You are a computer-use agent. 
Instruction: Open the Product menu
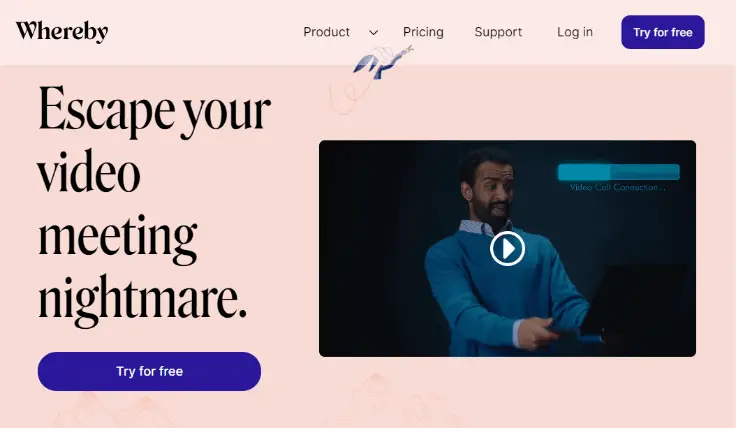click(326, 32)
